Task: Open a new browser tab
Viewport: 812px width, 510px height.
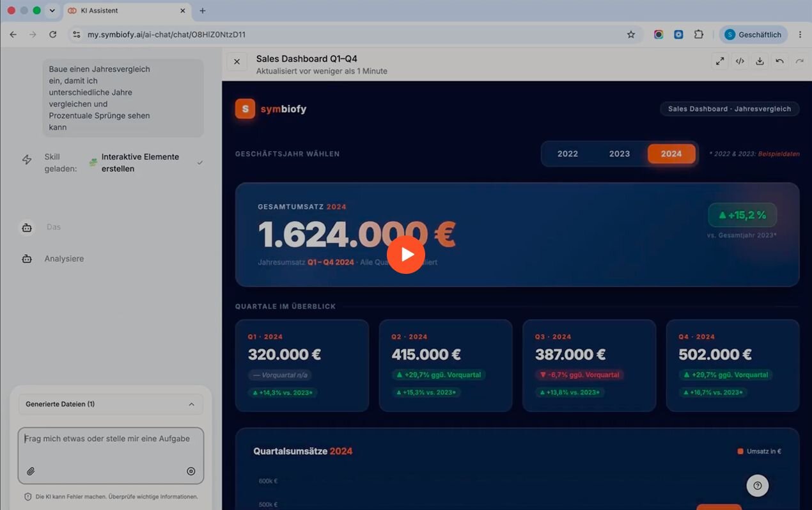Action: pos(203,11)
